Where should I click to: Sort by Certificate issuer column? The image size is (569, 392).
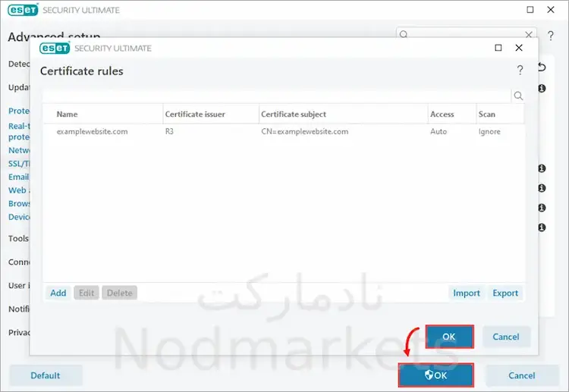coord(211,114)
